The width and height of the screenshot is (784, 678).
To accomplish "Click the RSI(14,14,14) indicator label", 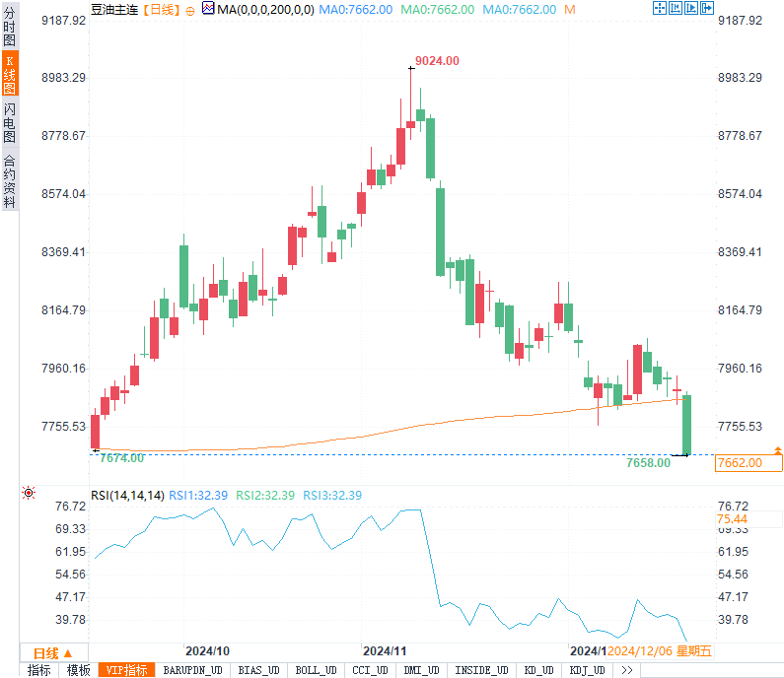I will [127, 495].
